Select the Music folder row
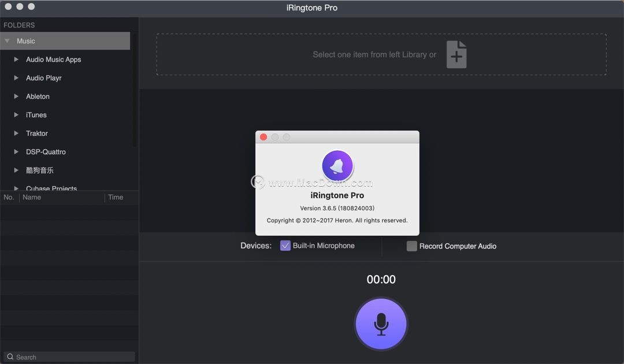624x364 pixels. pos(65,41)
